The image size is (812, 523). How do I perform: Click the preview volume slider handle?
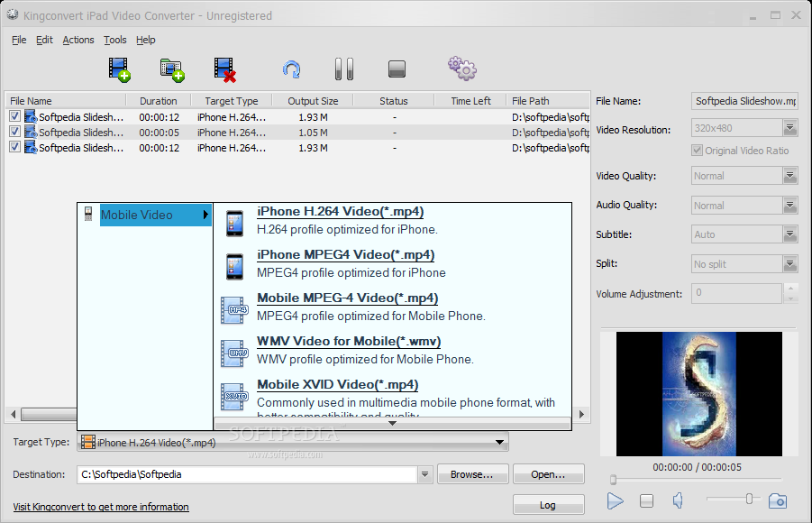point(749,499)
